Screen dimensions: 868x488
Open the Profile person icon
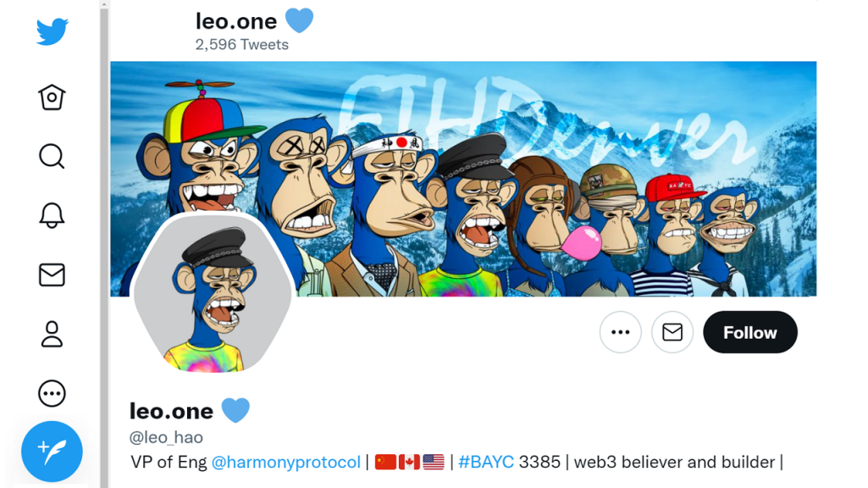pos(52,334)
